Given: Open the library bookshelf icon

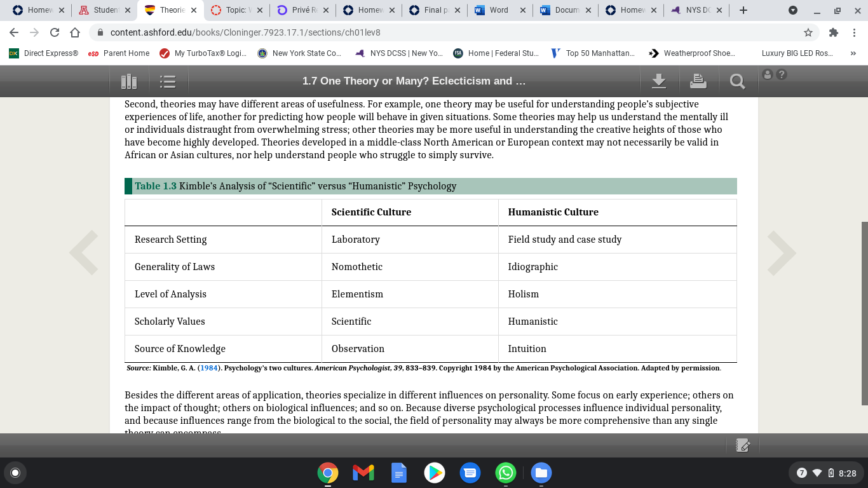Looking at the screenshot, I should (129, 81).
